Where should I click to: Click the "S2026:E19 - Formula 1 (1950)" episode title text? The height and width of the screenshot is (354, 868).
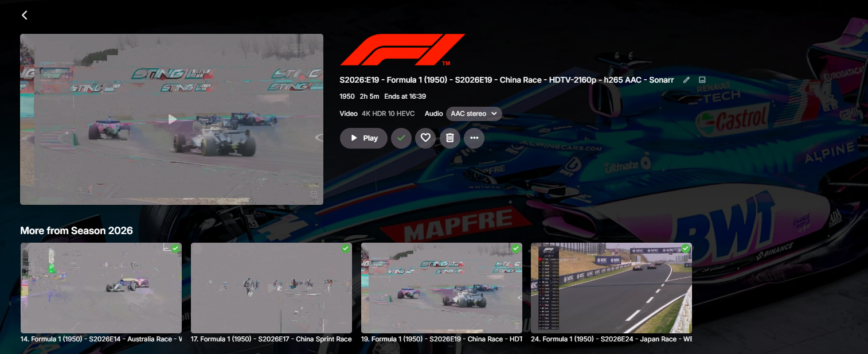(507, 80)
